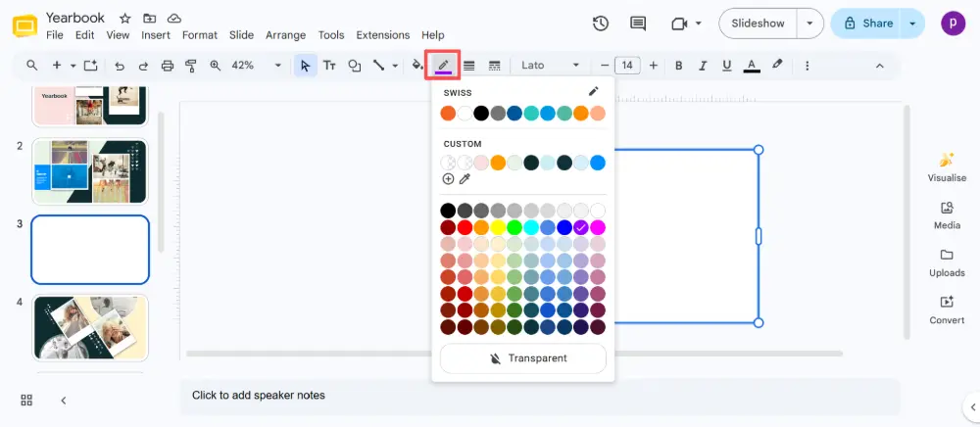This screenshot has width=980, height=427.
Task: Open the File menu
Action: coord(54,35)
